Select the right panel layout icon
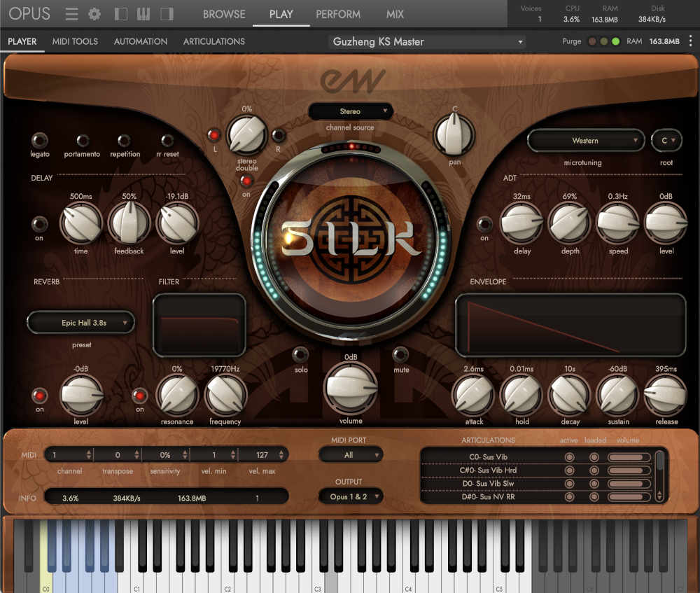700x593 pixels. [166, 13]
